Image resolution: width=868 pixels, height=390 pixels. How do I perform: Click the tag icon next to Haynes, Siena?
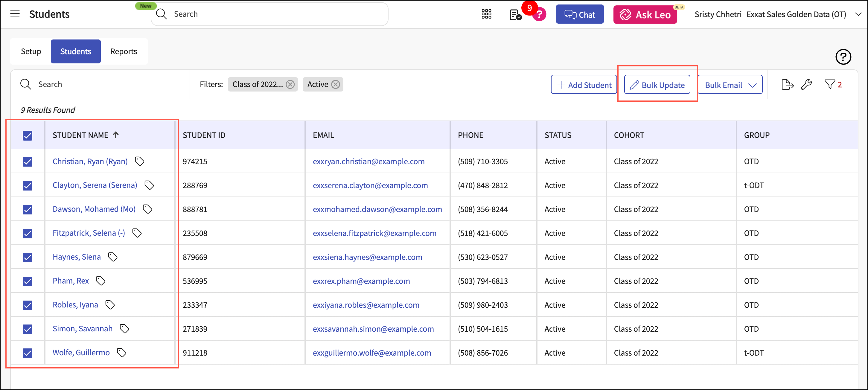pyautogui.click(x=112, y=257)
